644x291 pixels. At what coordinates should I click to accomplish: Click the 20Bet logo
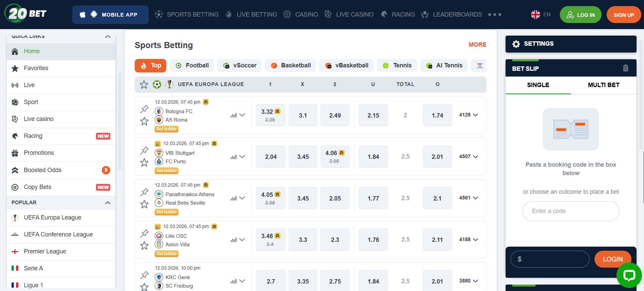(26, 14)
